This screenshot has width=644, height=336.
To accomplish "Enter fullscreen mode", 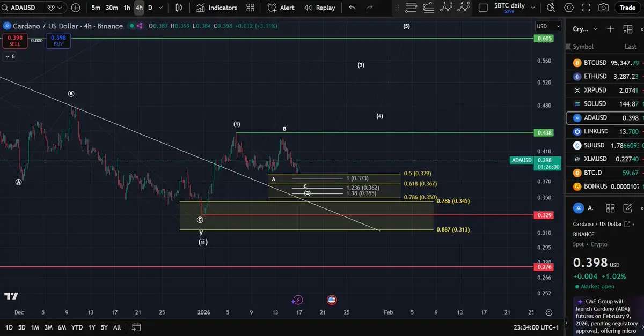I will (x=586, y=8).
